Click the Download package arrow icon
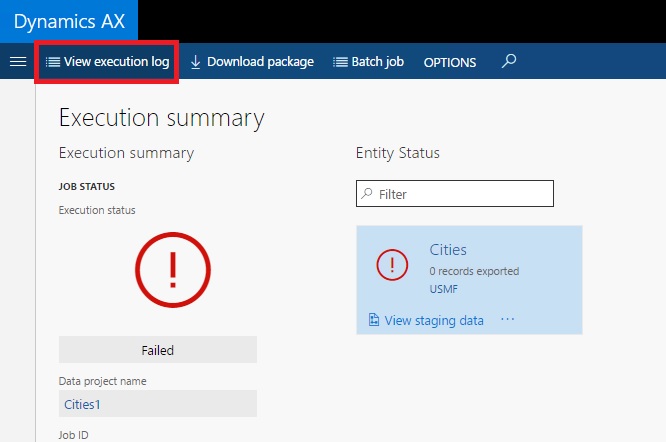The height and width of the screenshot is (442, 666). [x=196, y=62]
